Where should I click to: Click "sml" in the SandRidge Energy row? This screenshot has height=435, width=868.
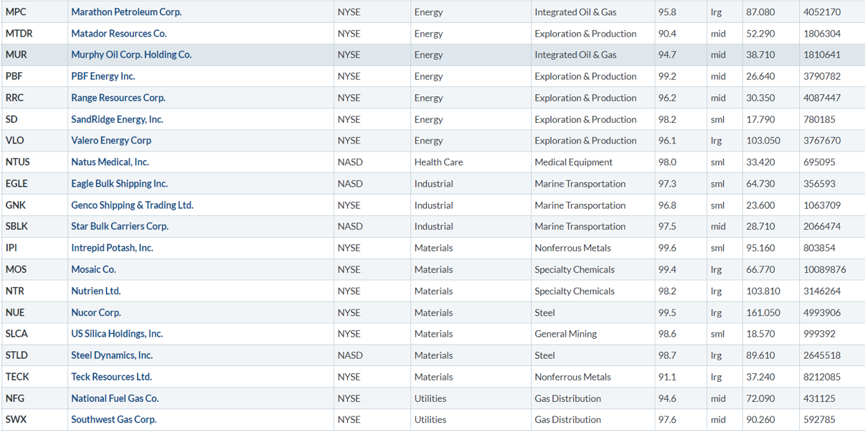(x=717, y=119)
